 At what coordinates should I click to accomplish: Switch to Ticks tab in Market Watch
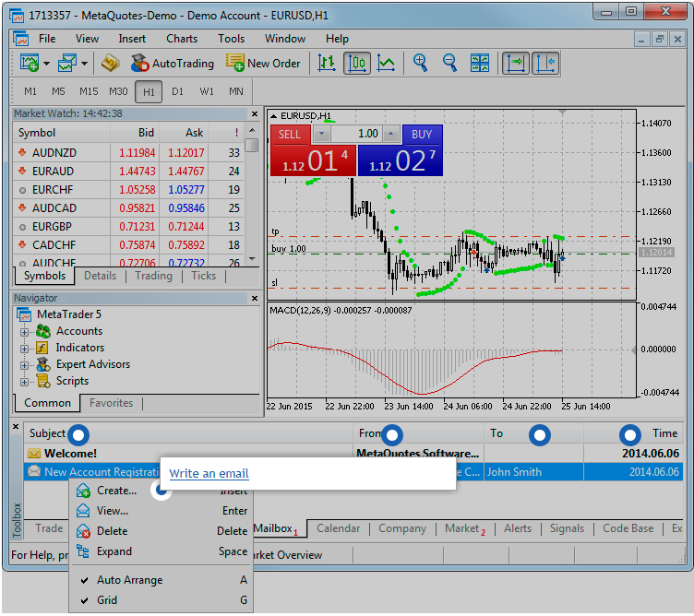tap(203, 276)
